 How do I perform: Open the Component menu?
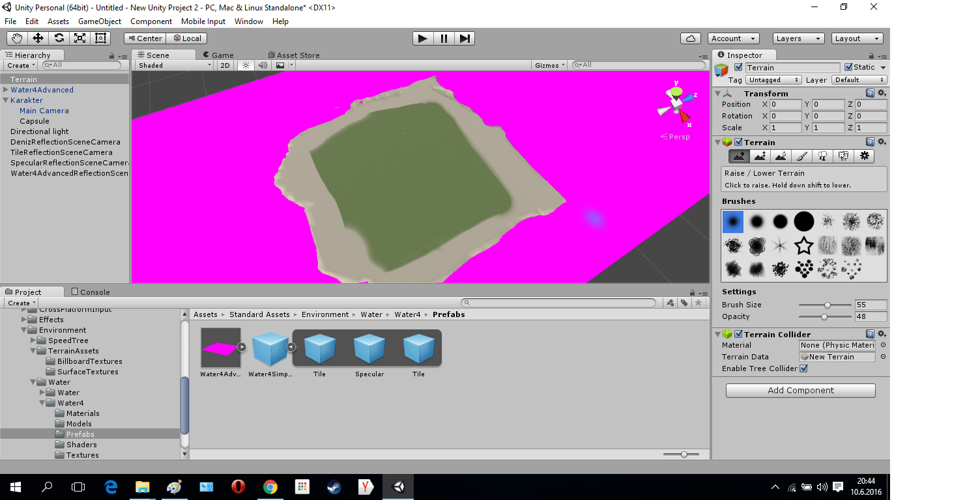pyautogui.click(x=151, y=21)
